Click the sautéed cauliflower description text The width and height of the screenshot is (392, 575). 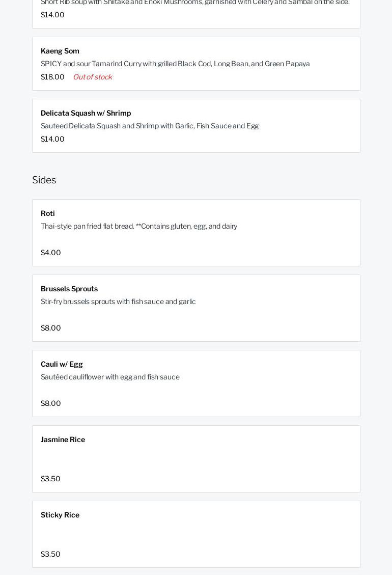click(110, 377)
